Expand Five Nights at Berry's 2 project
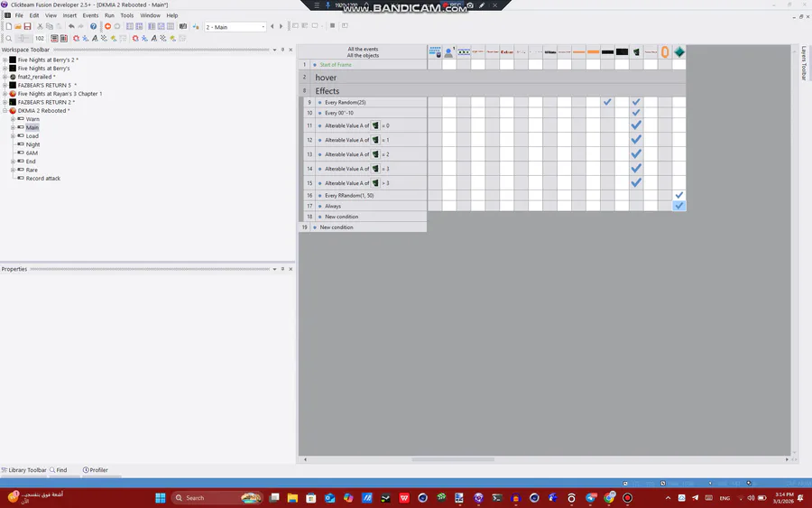 [x=5, y=60]
